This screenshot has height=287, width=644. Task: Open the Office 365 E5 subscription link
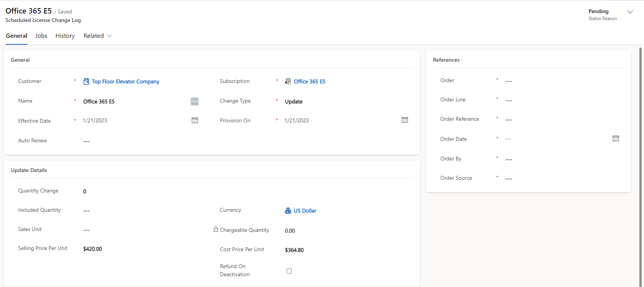[x=309, y=81]
